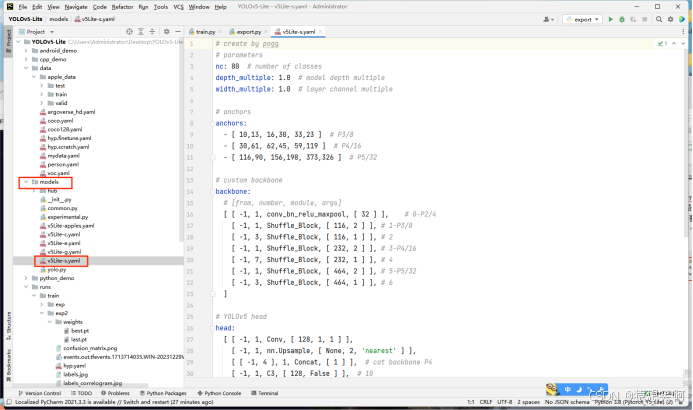Click the locate file target icon in Project panel
Image resolution: width=693 pixels, height=410 pixels.
point(129,32)
